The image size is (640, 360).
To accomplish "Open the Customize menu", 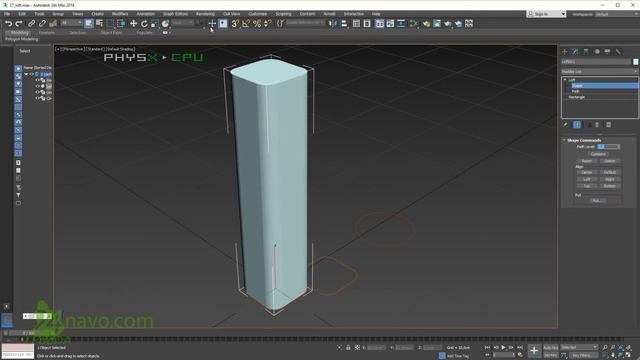I will click(x=258, y=14).
